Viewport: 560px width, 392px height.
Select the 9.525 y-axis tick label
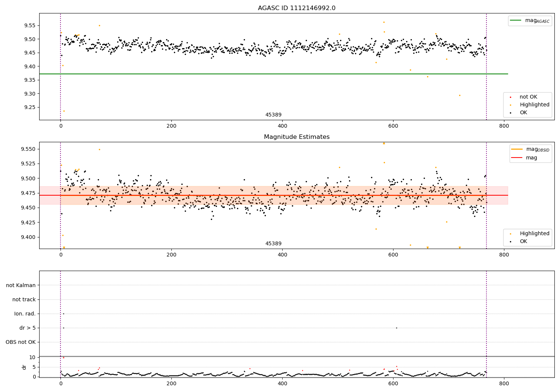click(x=28, y=164)
